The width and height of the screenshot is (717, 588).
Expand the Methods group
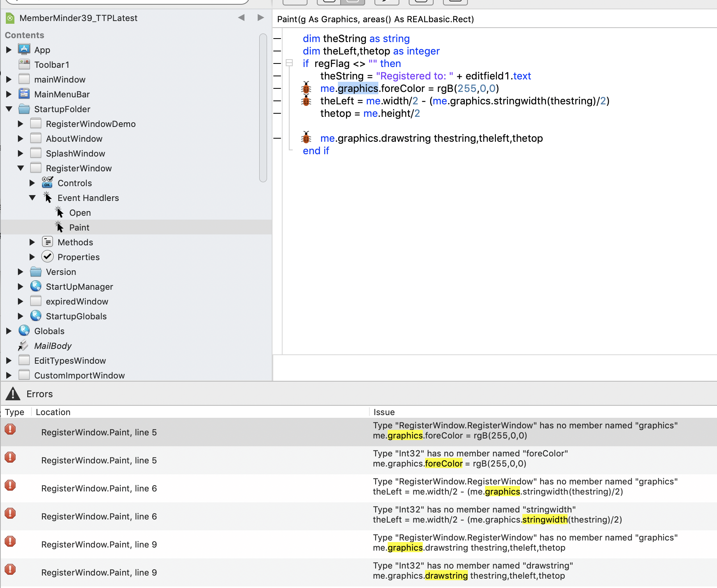tap(32, 242)
